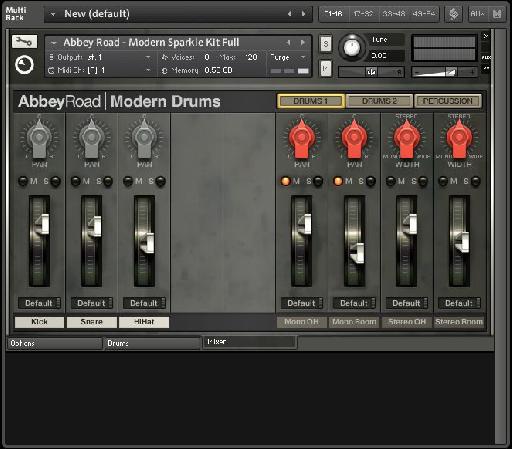Open the Purge dropdown menu

(288, 57)
